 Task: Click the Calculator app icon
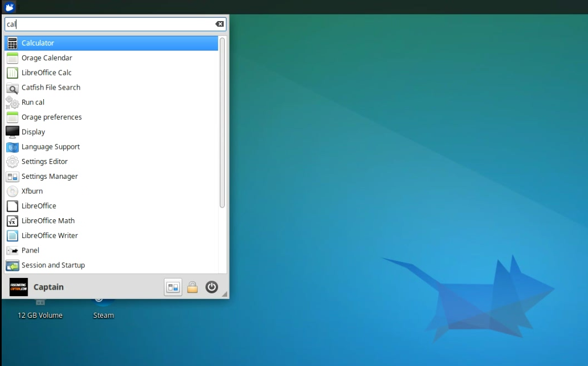tap(12, 43)
